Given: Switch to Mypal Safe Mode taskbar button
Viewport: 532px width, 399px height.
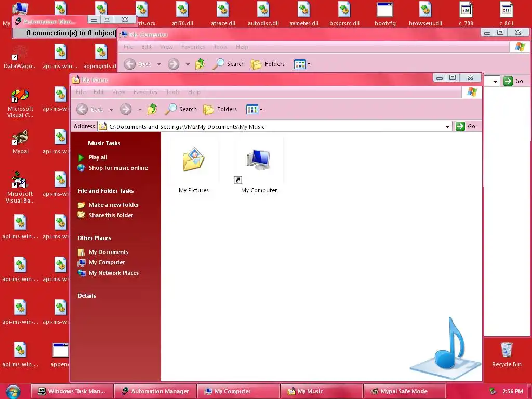Looking at the screenshot, I should 404,391.
